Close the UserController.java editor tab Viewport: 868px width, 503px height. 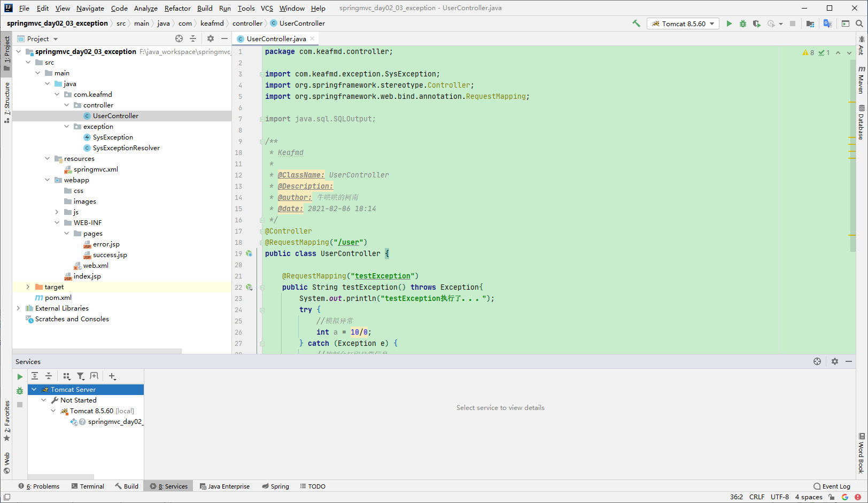[312, 38]
